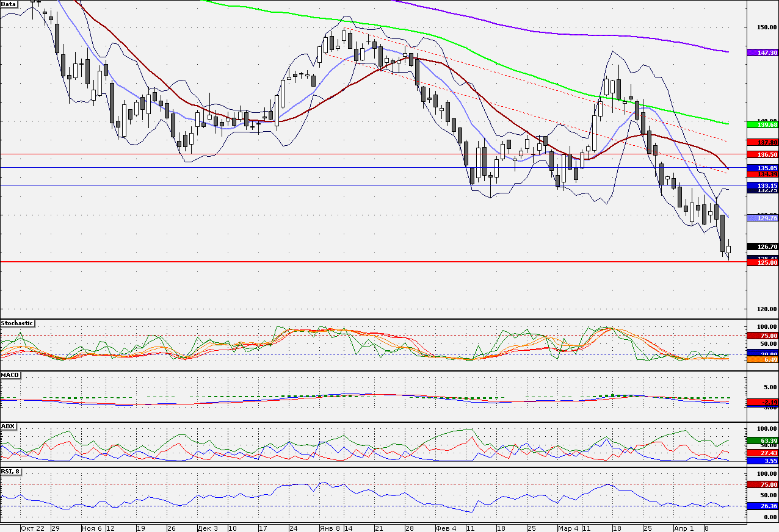Click 100.00 on the ADX scale
The image size is (779, 532).
[767, 430]
